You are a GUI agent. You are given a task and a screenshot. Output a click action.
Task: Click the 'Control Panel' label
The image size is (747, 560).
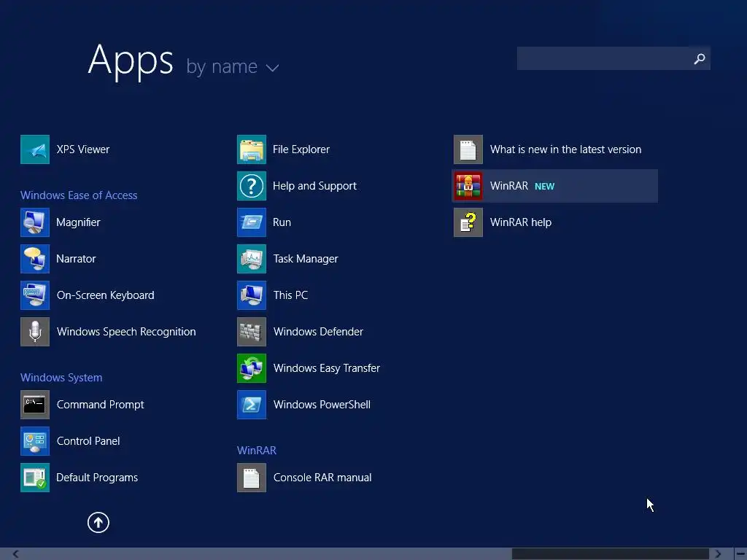click(x=88, y=441)
